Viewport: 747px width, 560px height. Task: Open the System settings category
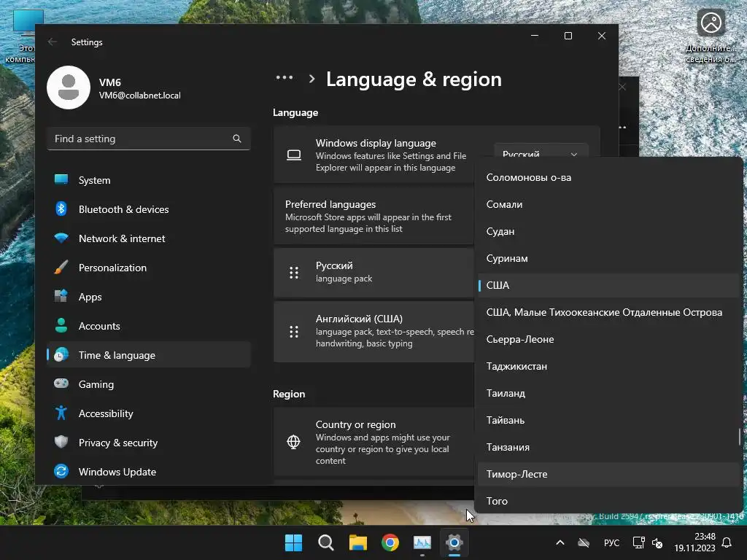pyautogui.click(x=149, y=180)
